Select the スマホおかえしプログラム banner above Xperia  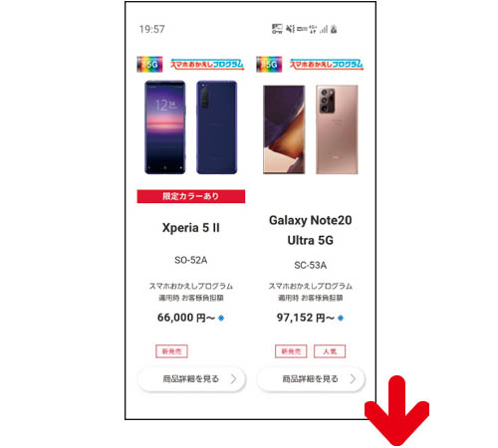[207, 64]
